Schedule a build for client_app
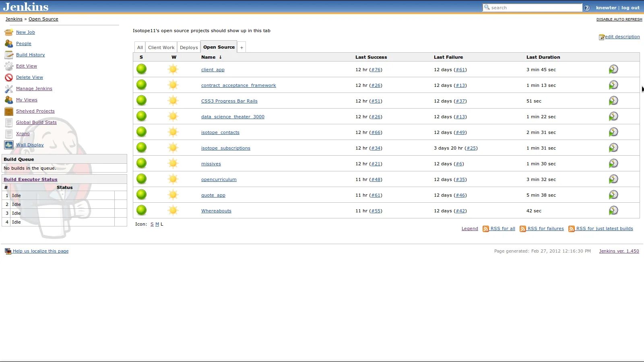Viewport: 644px width, 362px height. click(x=613, y=69)
